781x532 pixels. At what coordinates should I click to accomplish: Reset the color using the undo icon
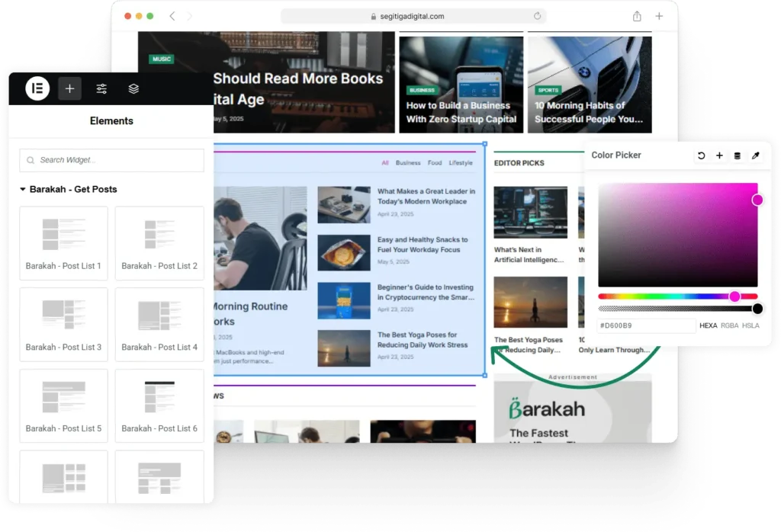pyautogui.click(x=702, y=155)
